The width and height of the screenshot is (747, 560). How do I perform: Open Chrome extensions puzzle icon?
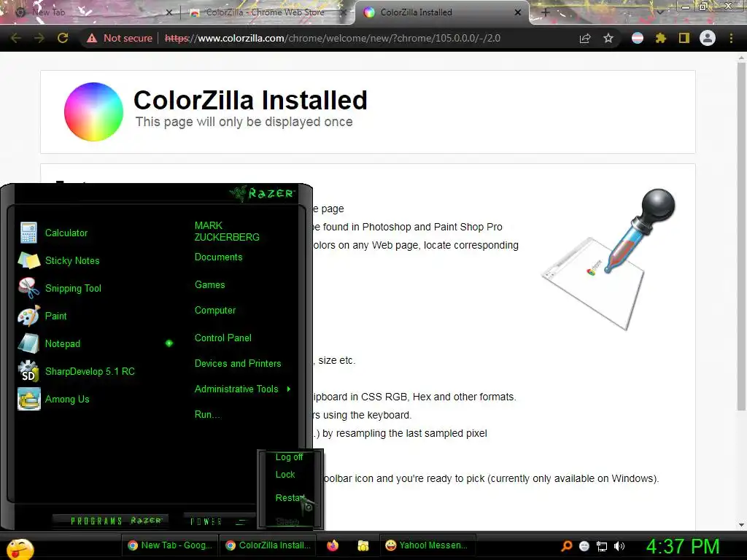(661, 38)
